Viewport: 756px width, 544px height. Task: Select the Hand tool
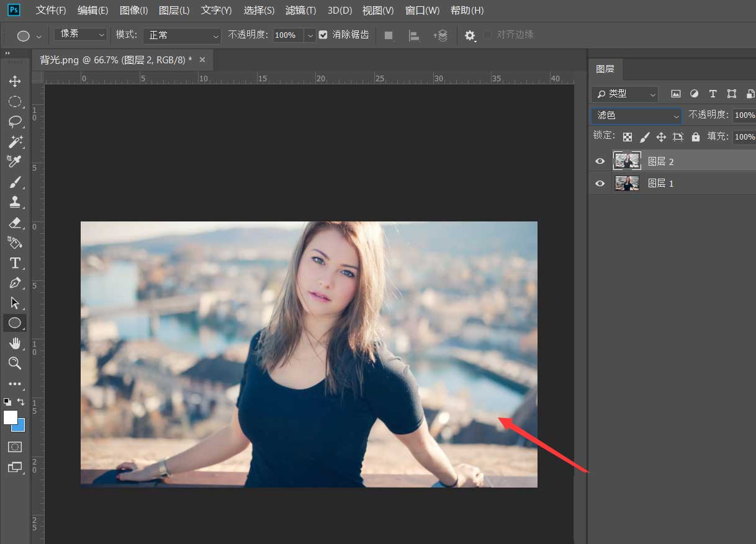(15, 343)
